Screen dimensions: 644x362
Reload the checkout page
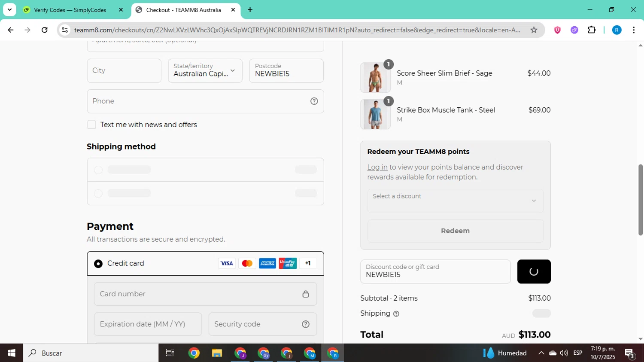pyautogui.click(x=45, y=30)
